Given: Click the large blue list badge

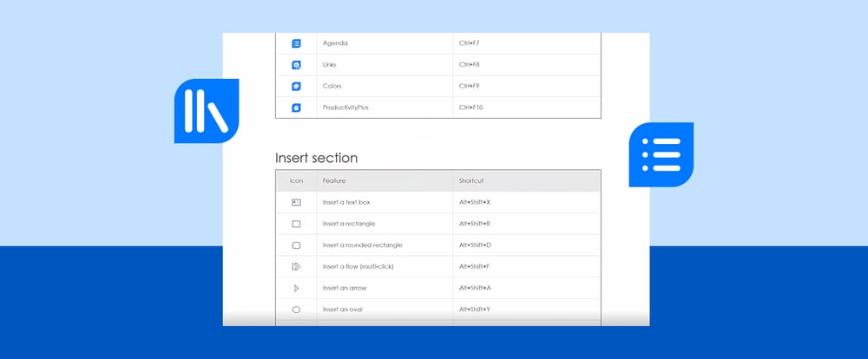Looking at the screenshot, I should tap(661, 154).
